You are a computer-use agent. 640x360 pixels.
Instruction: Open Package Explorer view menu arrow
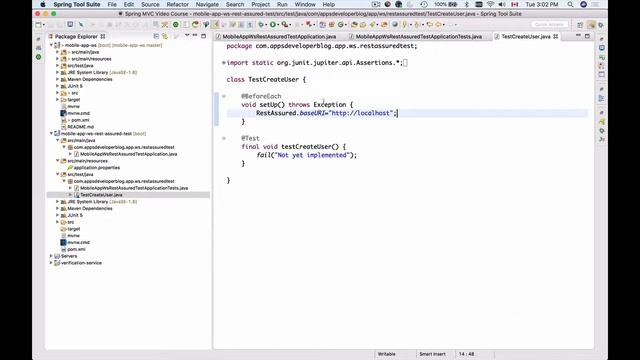(187, 36)
